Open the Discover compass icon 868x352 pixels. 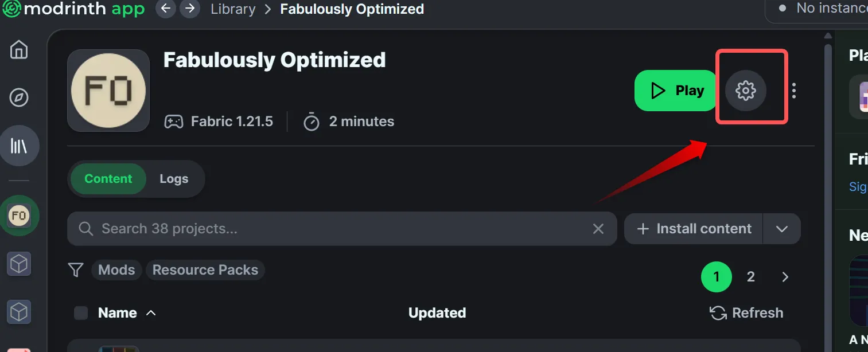pyautogui.click(x=19, y=97)
